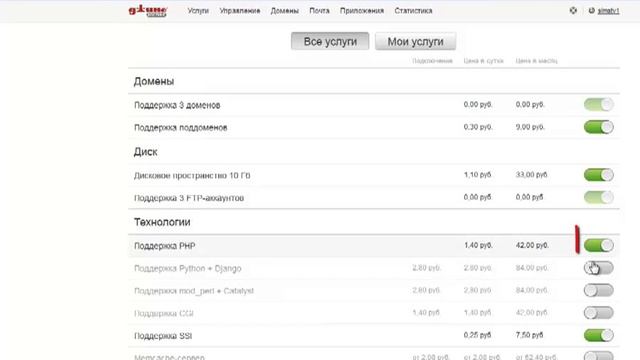Click the Gixme logo in the header

point(148,11)
